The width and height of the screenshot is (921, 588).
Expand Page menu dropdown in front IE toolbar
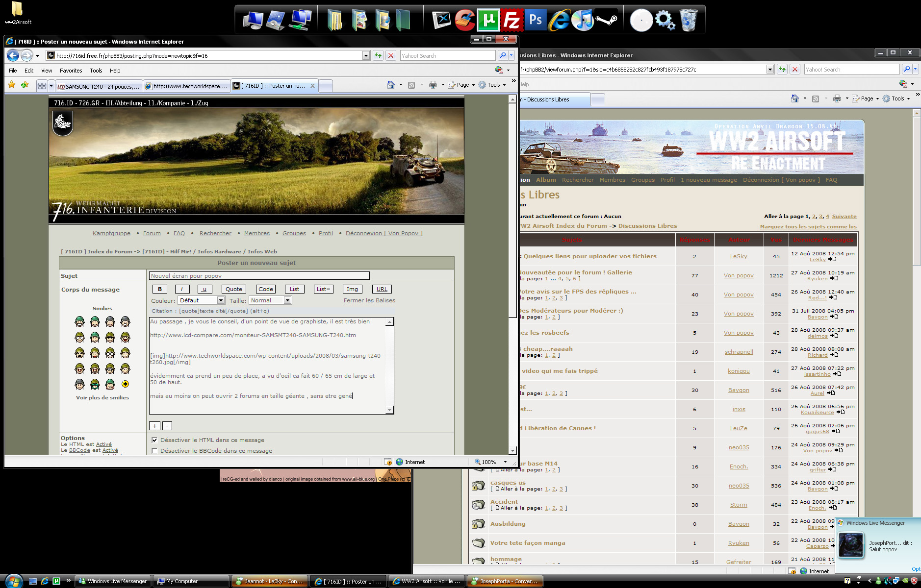[473, 85]
